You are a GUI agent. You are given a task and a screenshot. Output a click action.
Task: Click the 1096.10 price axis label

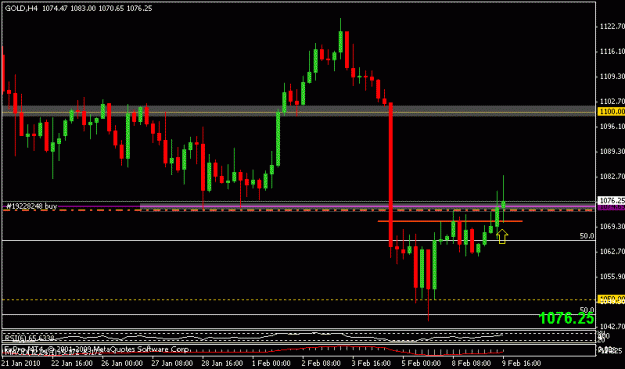[x=612, y=126]
